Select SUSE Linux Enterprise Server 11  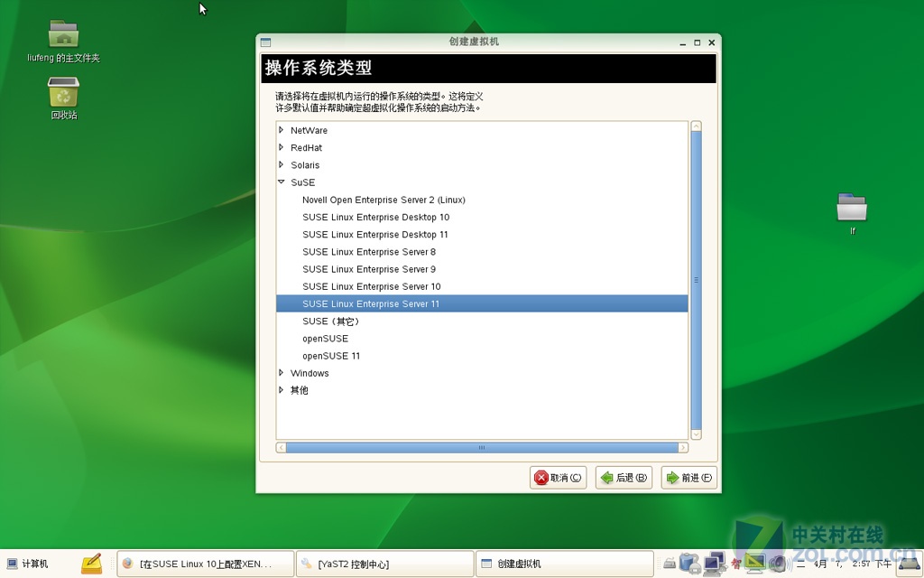pos(482,303)
